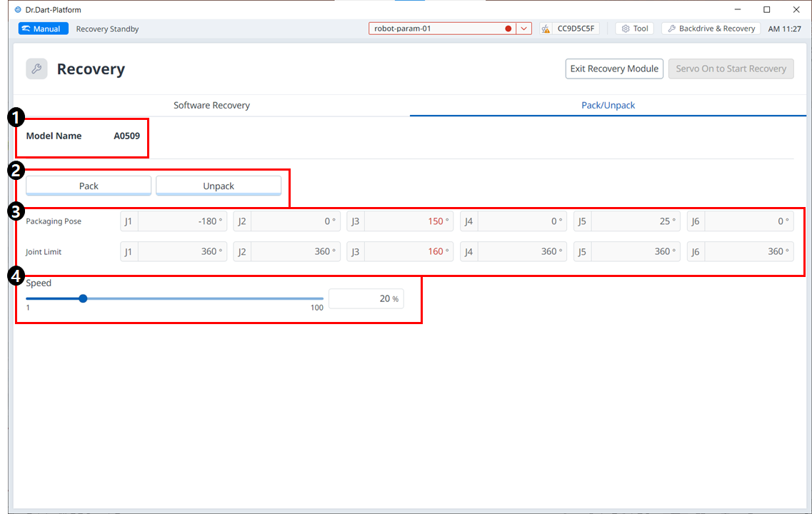Select the Packaging Pose J3 field
Screen dimensions: 812x514
408,221
